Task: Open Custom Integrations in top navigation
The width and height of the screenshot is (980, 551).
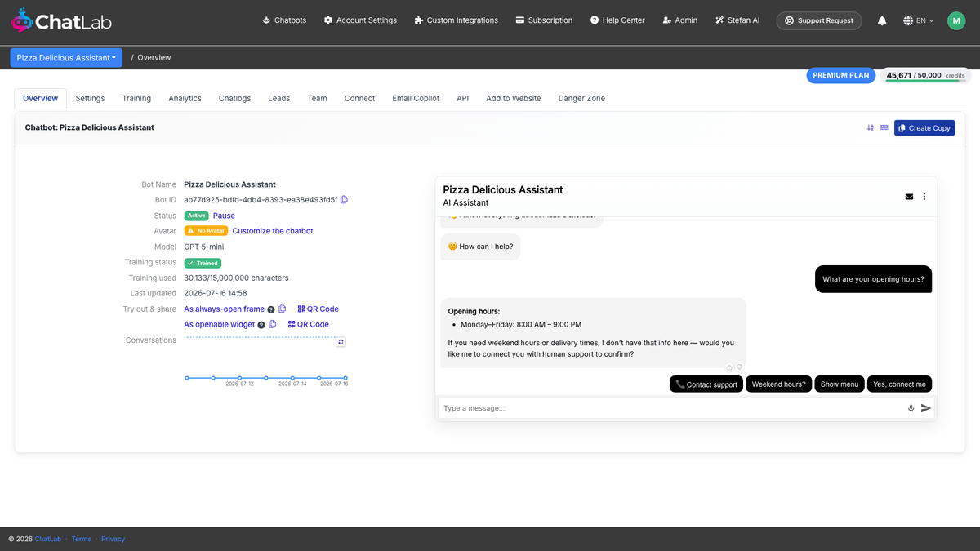Action: point(456,20)
